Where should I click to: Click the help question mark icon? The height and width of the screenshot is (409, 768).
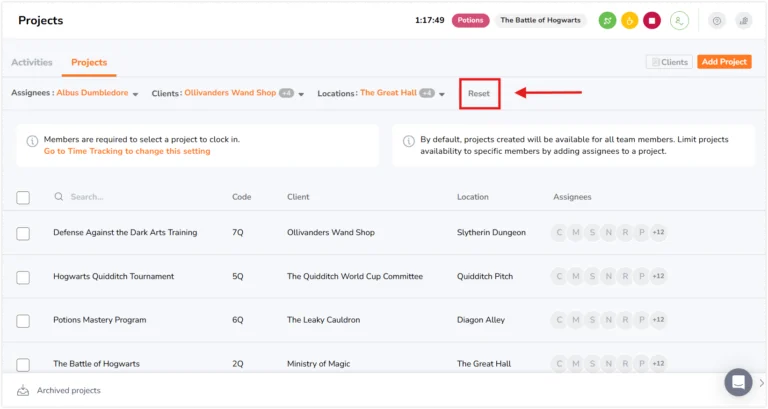click(x=717, y=21)
